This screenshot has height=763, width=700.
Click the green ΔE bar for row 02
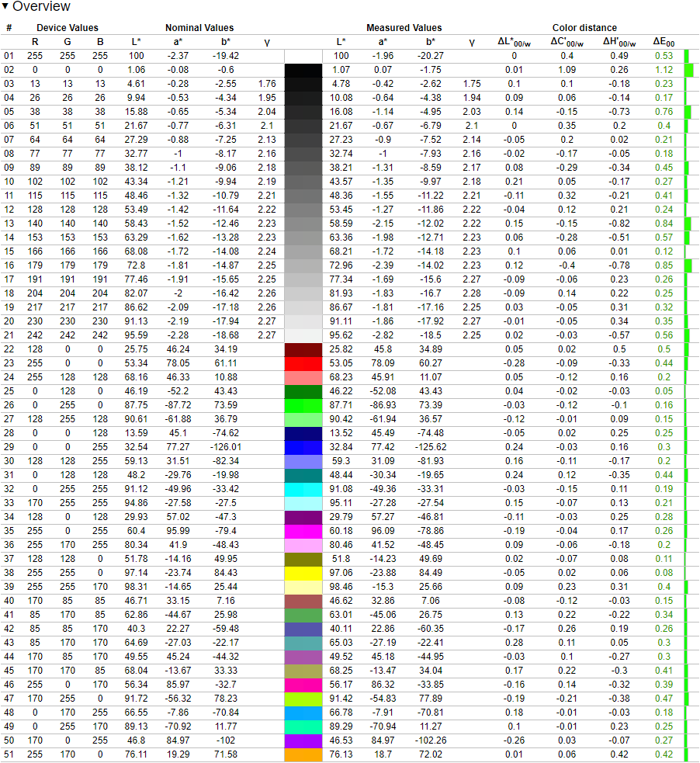click(x=688, y=70)
